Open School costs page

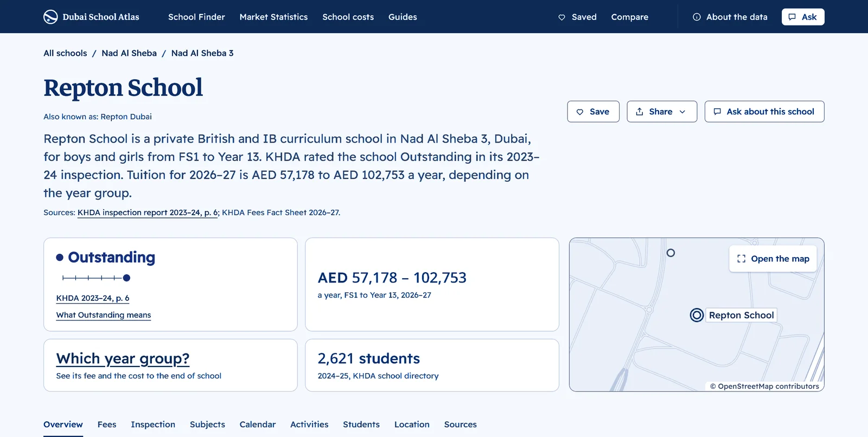click(348, 17)
